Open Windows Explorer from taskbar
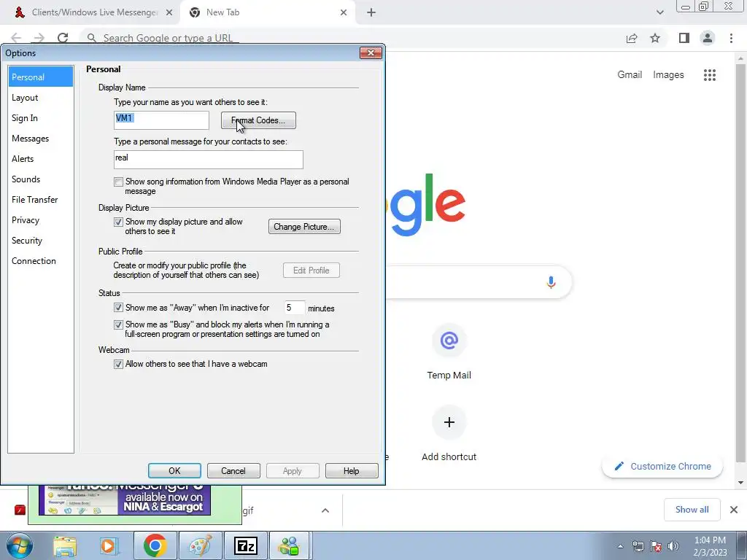Screen dimensions: 747x560 [65, 545]
